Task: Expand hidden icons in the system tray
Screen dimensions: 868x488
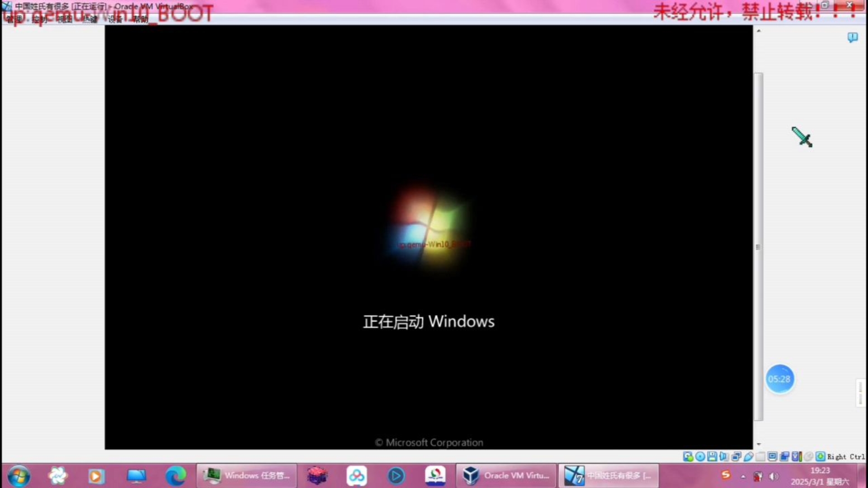Action: [x=743, y=476]
